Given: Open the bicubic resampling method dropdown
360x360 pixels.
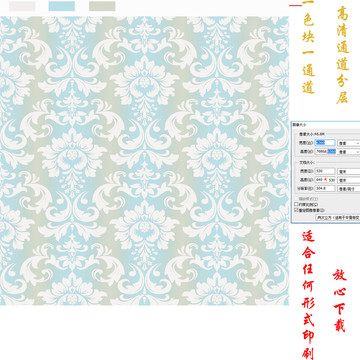Looking at the screenshot, I should [338, 218].
